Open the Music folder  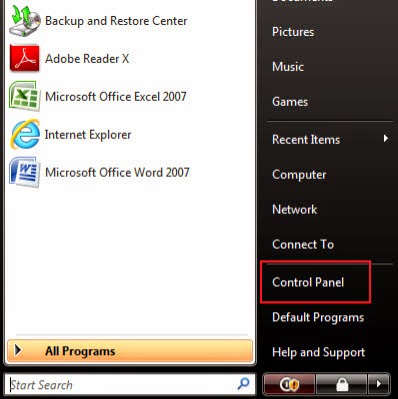click(288, 67)
